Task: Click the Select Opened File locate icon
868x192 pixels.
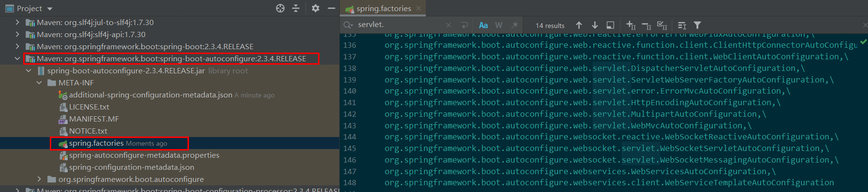Action: tap(280, 8)
